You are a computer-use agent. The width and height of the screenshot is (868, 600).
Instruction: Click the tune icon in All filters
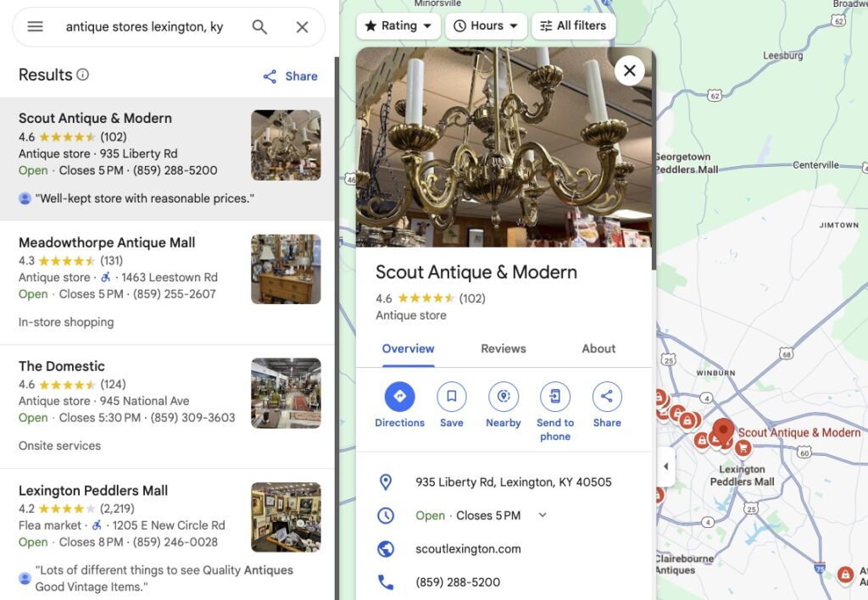pos(546,26)
